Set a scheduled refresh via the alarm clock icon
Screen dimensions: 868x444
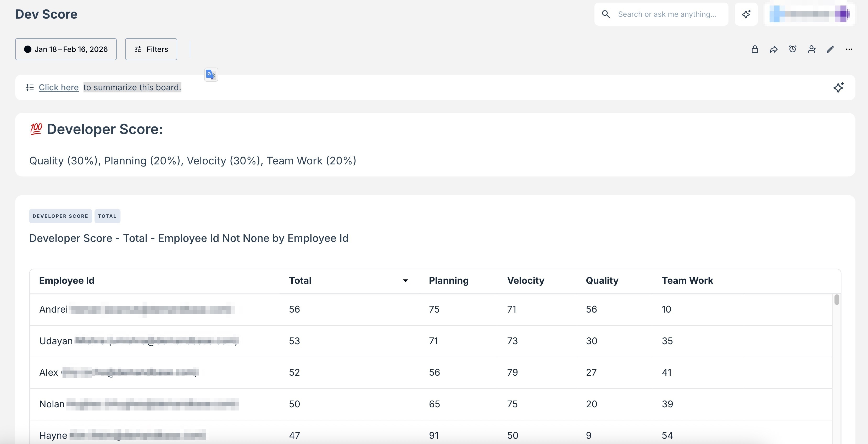pyautogui.click(x=793, y=49)
